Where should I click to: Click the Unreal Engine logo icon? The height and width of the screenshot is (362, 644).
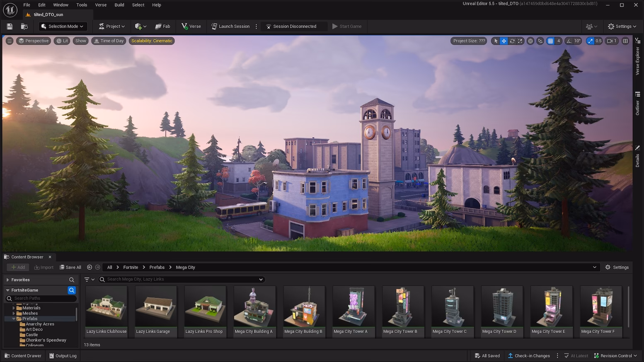click(10, 10)
